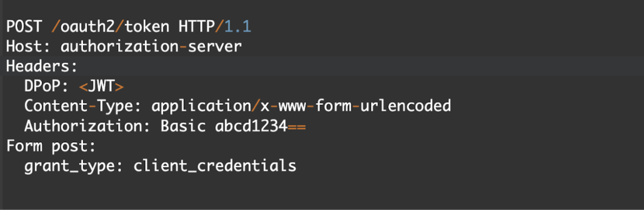Click the 'abcd1234==' credential string
The width and height of the screenshot is (644, 210).
pyautogui.click(x=260, y=126)
